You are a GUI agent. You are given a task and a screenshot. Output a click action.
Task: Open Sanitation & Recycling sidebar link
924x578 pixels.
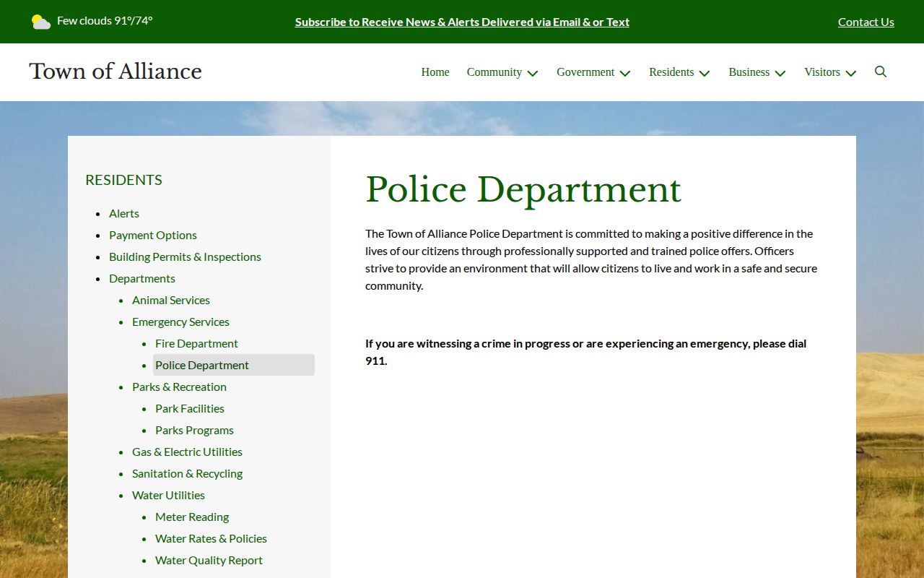point(187,473)
